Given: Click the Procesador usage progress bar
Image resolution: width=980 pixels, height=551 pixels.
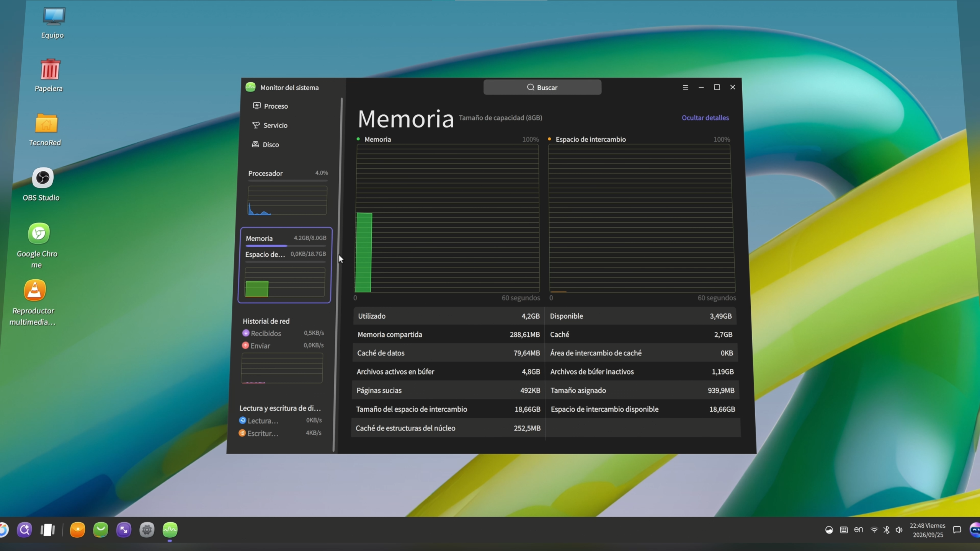Looking at the screenshot, I should coord(288,181).
